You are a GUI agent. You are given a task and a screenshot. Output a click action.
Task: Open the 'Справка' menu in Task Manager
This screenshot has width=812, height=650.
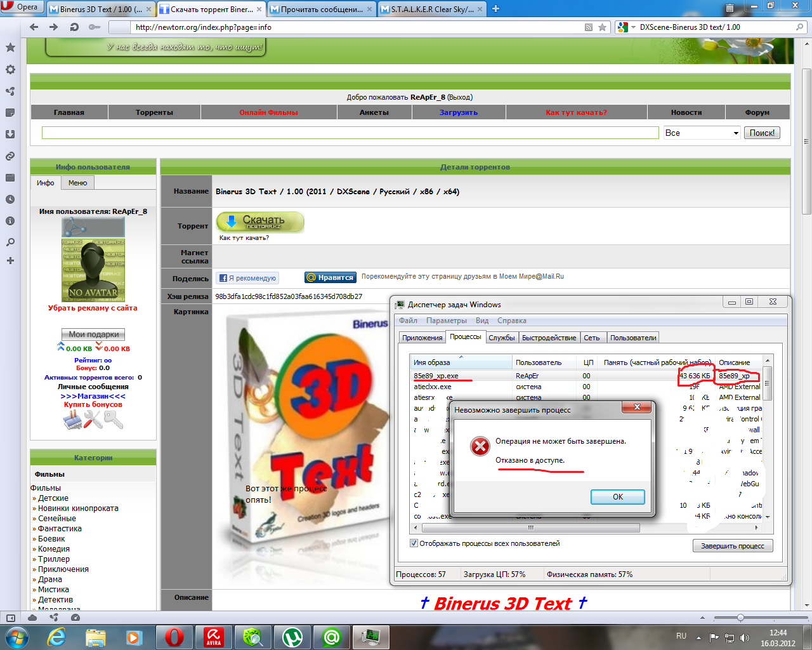pyautogui.click(x=512, y=321)
